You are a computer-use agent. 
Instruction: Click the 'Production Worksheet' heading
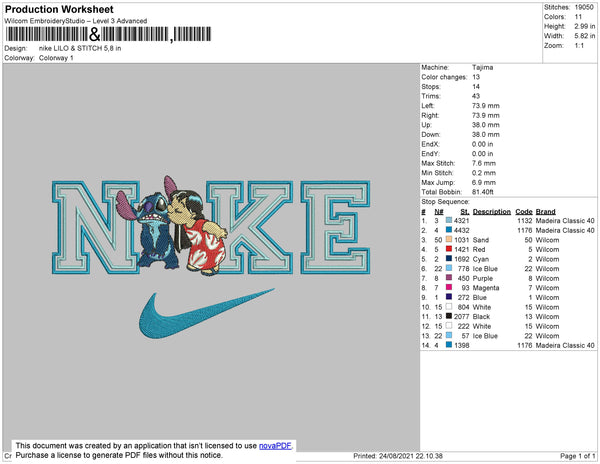point(59,9)
